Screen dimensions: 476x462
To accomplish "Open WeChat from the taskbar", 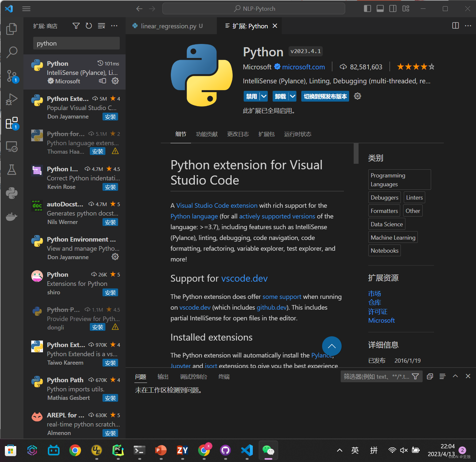I will click(268, 450).
